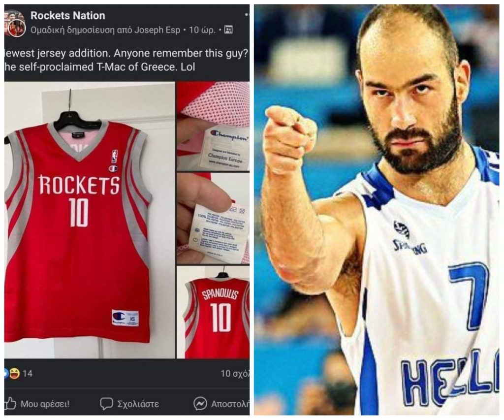Open the post timestamp "10 ώρ."
This screenshot has height=420, width=504.
click(202, 30)
